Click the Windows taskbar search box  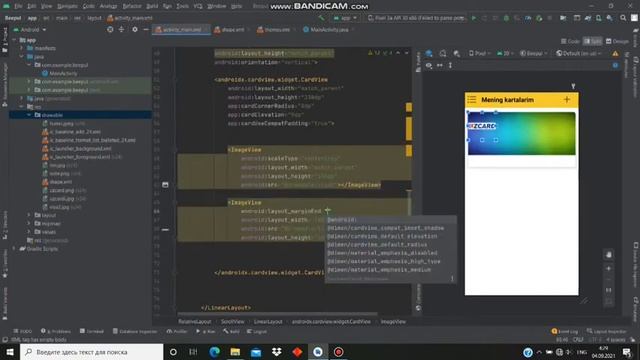click(91, 352)
